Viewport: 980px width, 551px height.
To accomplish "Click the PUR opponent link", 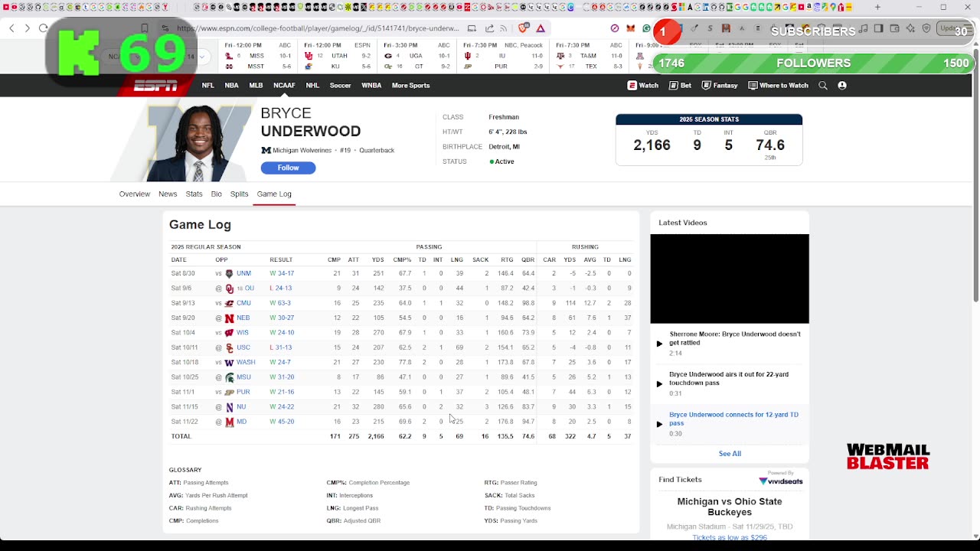I will click(243, 392).
